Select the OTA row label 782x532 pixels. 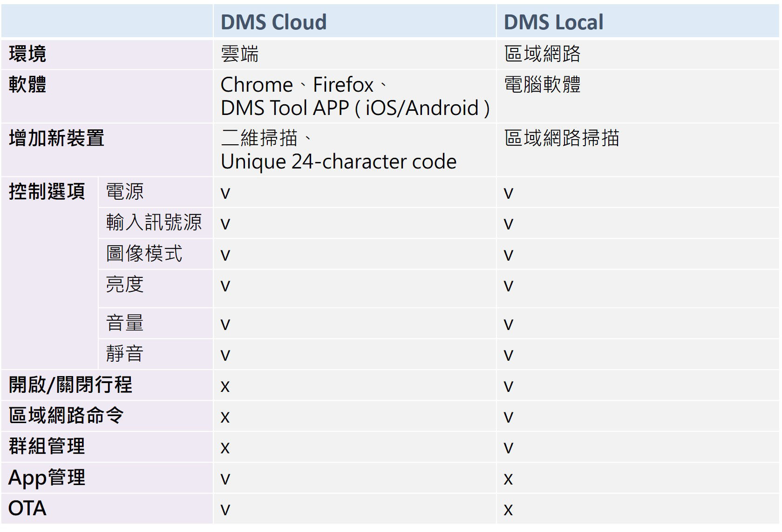[27, 508]
